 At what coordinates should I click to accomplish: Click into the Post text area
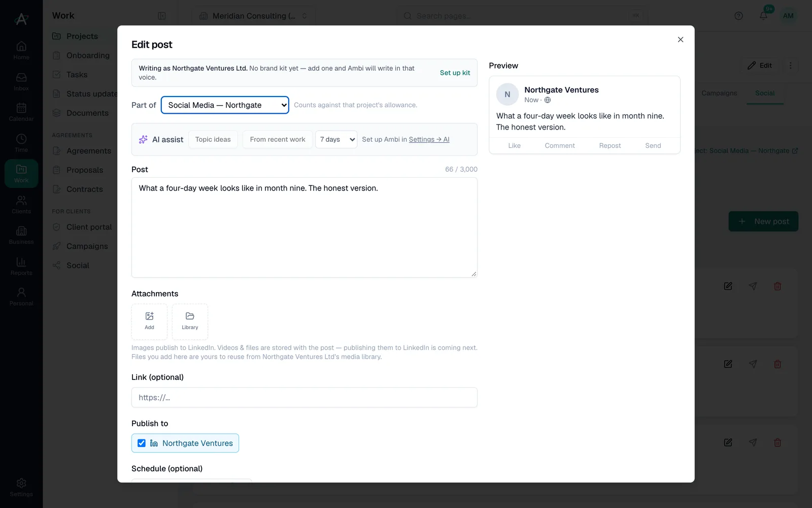click(x=304, y=227)
